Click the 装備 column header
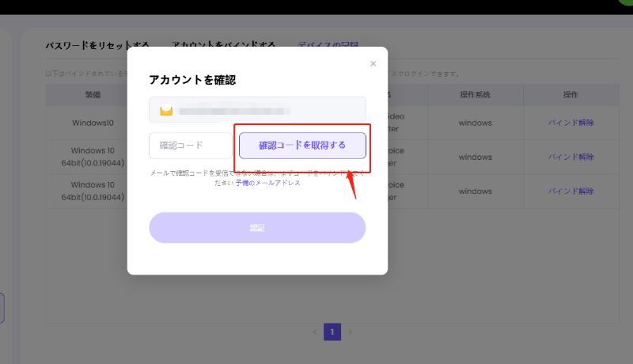 (x=93, y=95)
